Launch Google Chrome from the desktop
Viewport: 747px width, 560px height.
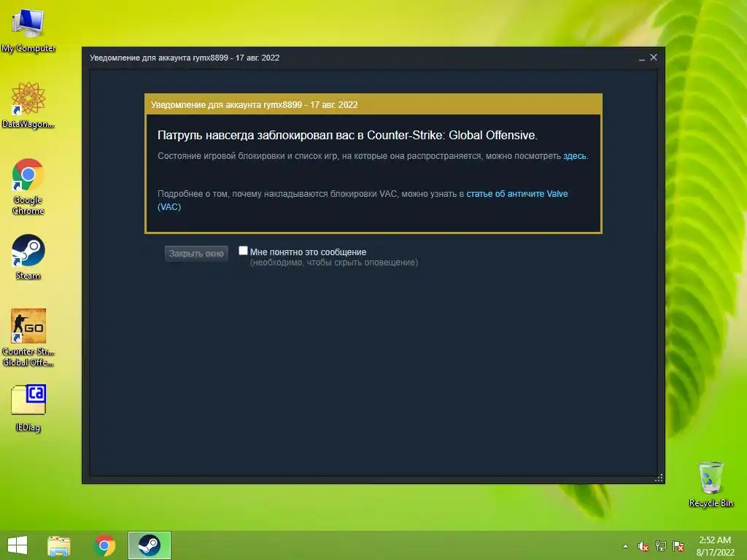pos(28,186)
